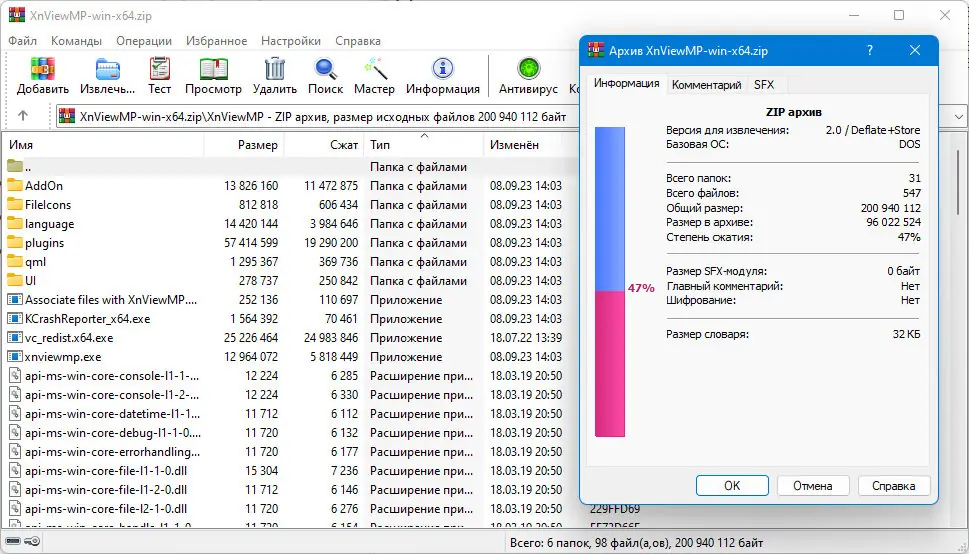Click the 57 414 599 size value

point(251,243)
